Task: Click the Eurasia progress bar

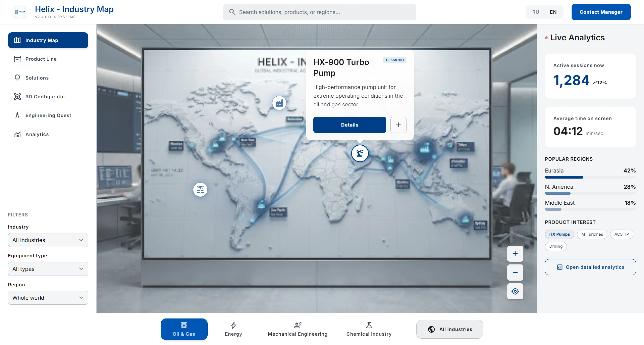Action: [590, 177]
